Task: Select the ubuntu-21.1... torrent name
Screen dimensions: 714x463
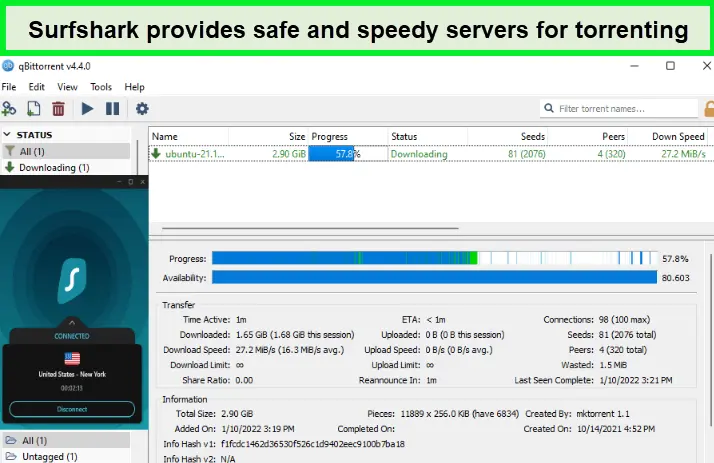Action: point(195,154)
